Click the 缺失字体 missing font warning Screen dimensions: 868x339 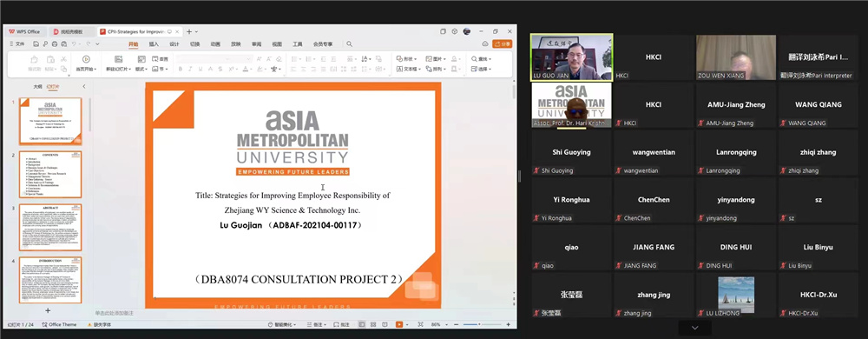pyautogui.click(x=99, y=324)
